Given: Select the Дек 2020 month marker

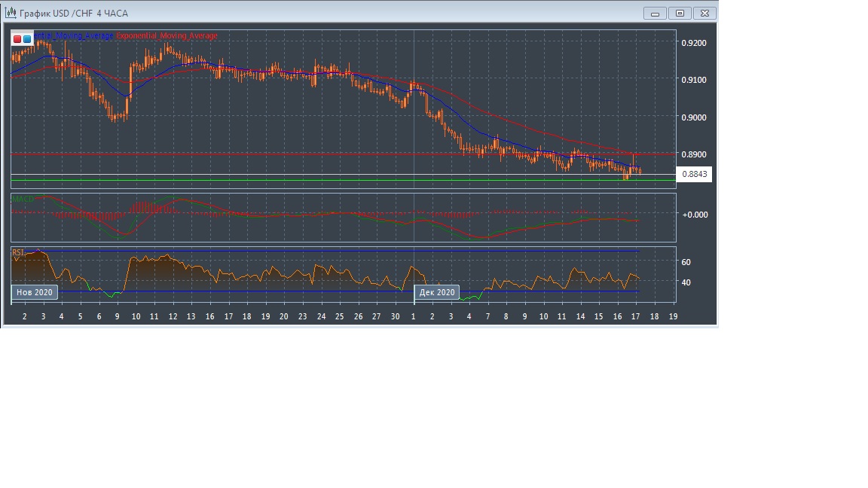Looking at the screenshot, I should (x=437, y=292).
